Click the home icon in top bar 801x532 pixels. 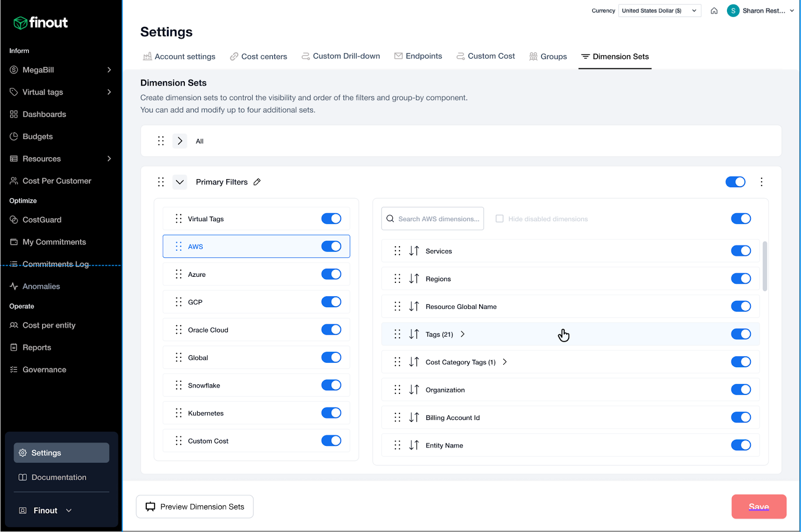coord(714,11)
